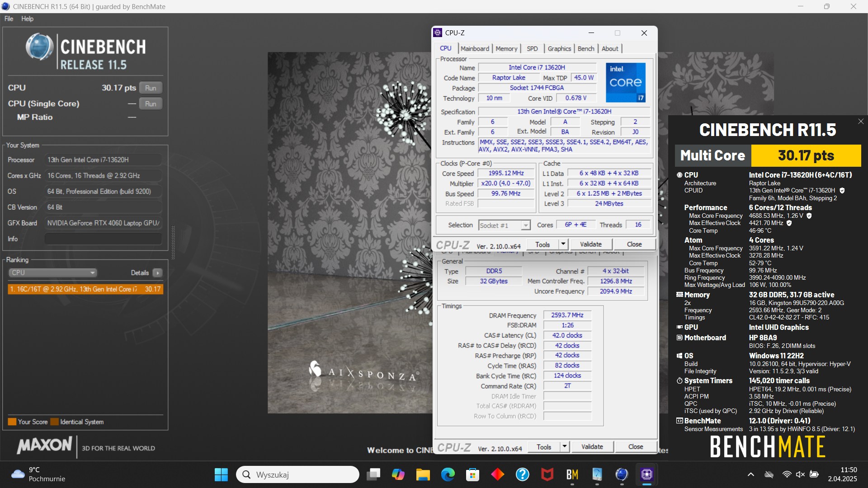This screenshot has width=868, height=488.
Task: Click the Info input field in Your System
Action: coord(103,239)
